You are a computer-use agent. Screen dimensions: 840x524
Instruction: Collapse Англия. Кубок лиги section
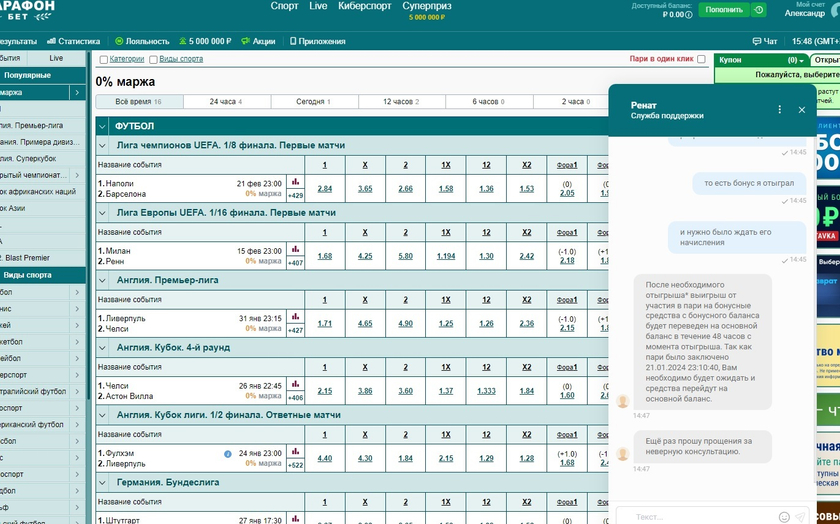click(x=102, y=415)
